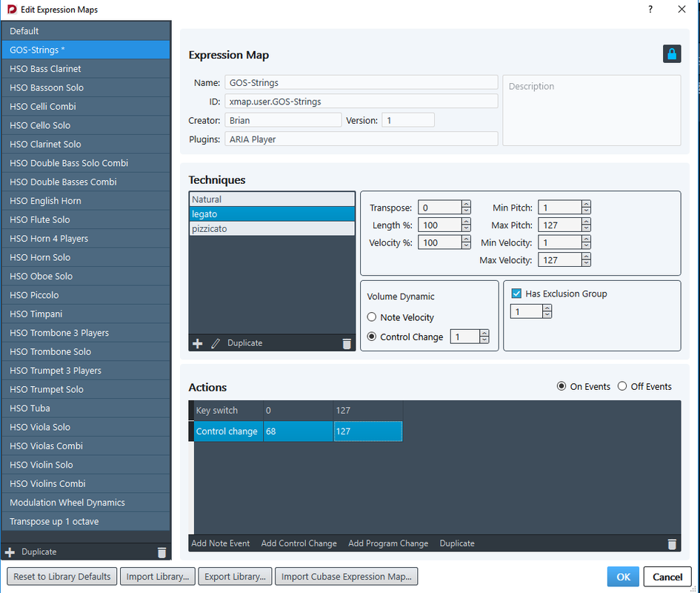The height and width of the screenshot is (593, 700).
Task: Select the Default expression map
Action: pos(86,31)
